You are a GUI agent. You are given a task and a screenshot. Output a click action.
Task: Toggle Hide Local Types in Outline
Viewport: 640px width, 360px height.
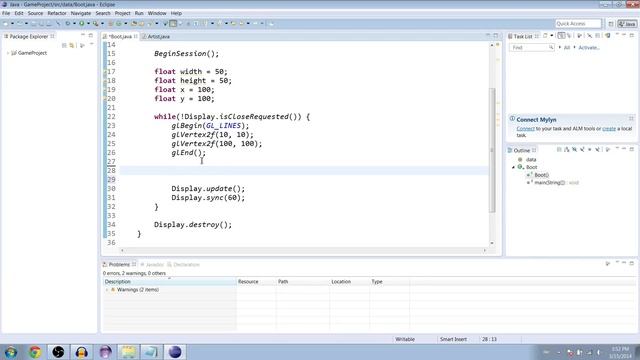coord(597,150)
